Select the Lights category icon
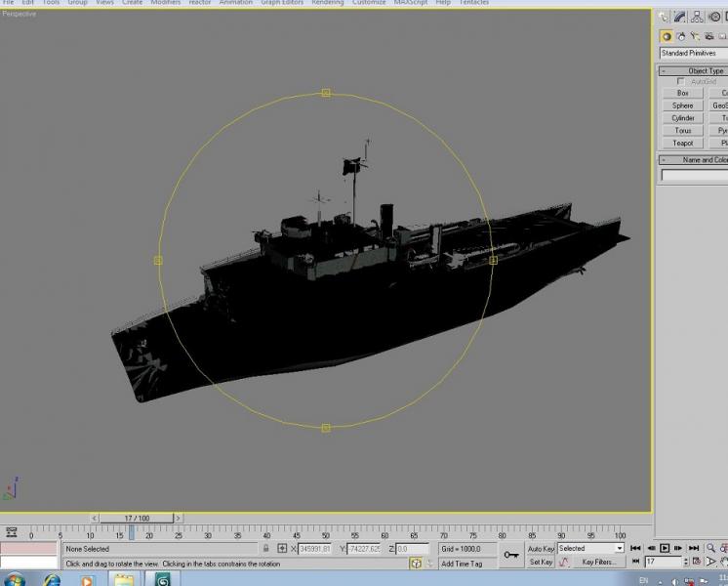728x586 pixels. (x=695, y=36)
